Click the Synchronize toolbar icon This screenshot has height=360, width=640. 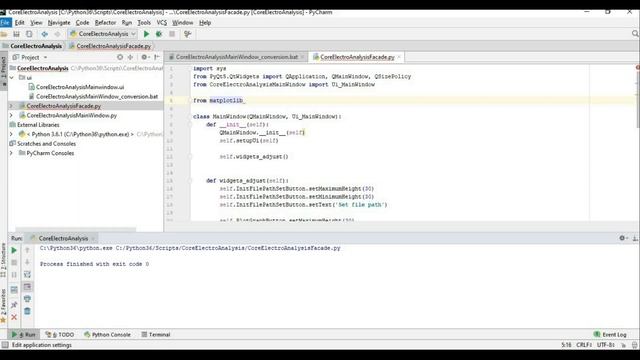pos(29,34)
